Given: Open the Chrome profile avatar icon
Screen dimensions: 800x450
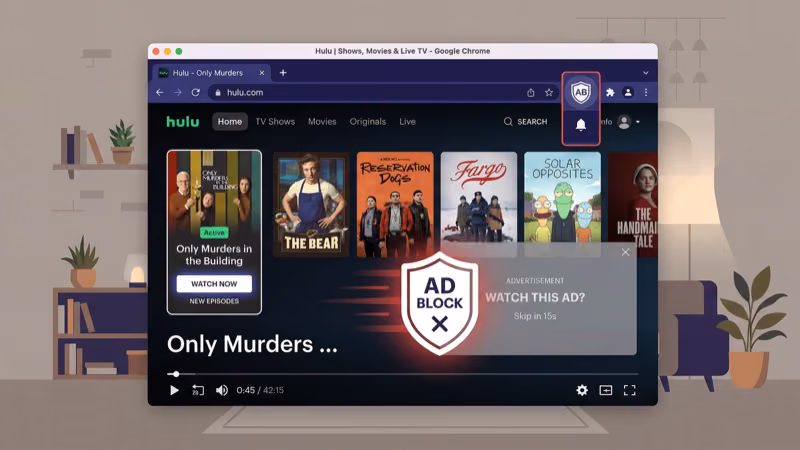Looking at the screenshot, I should click(628, 92).
